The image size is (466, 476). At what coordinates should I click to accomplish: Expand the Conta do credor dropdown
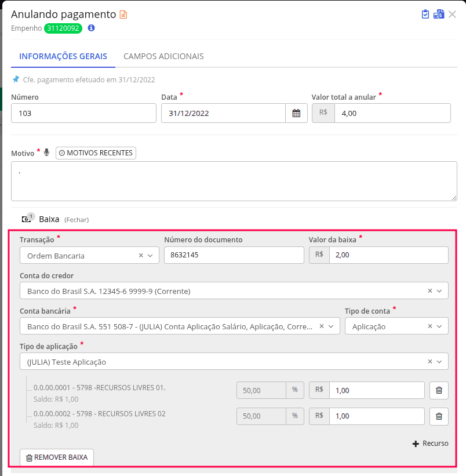pyautogui.click(x=439, y=291)
